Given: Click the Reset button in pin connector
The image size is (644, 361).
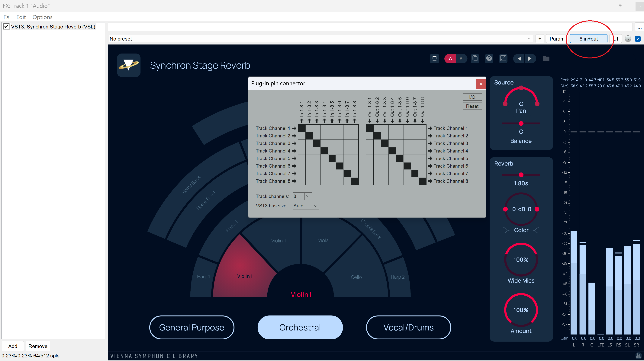Looking at the screenshot, I should click(472, 106).
